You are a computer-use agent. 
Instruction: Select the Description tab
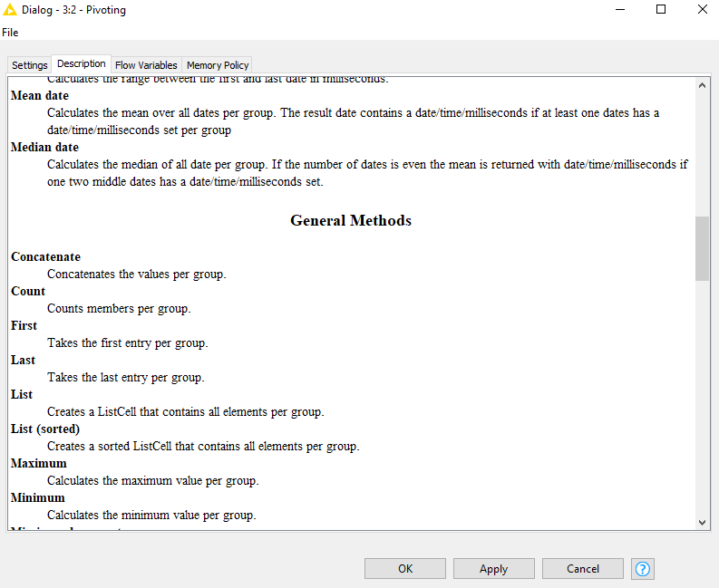coord(81,64)
